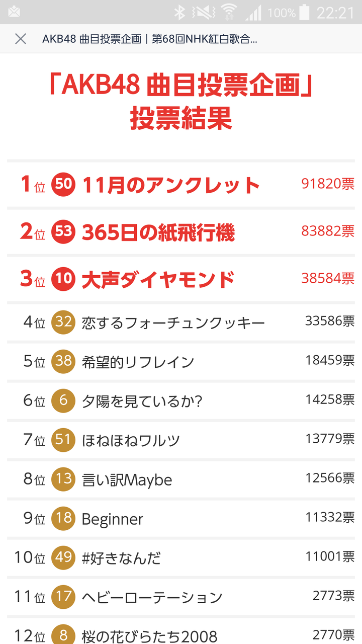Select 言い訳Maybe song entry
The width and height of the screenshot is (362, 644).
pyautogui.click(x=181, y=478)
